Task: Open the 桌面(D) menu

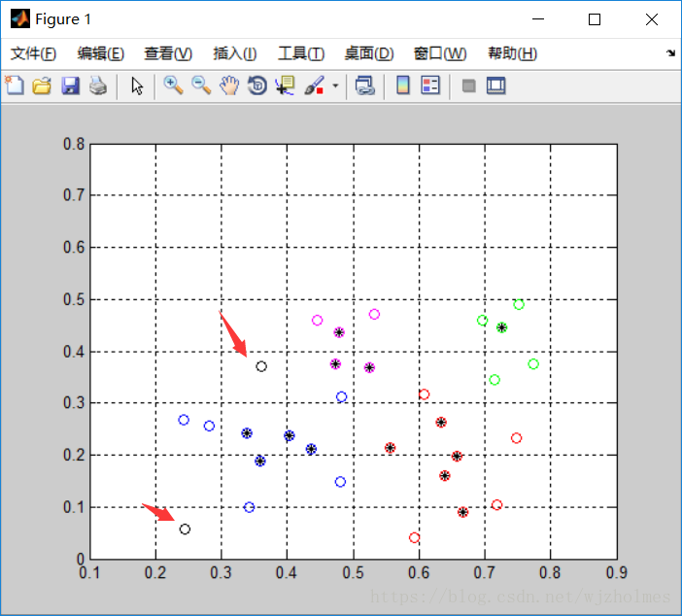Action: (369, 53)
